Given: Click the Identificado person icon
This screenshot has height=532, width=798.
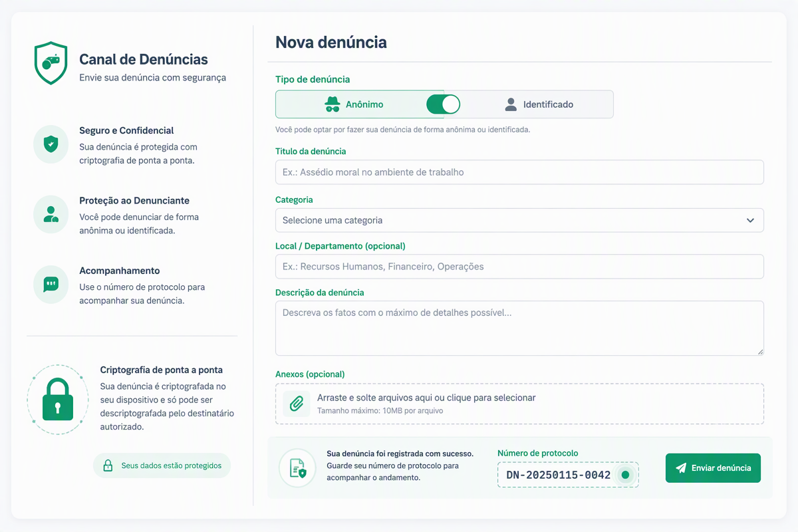Looking at the screenshot, I should [511, 104].
